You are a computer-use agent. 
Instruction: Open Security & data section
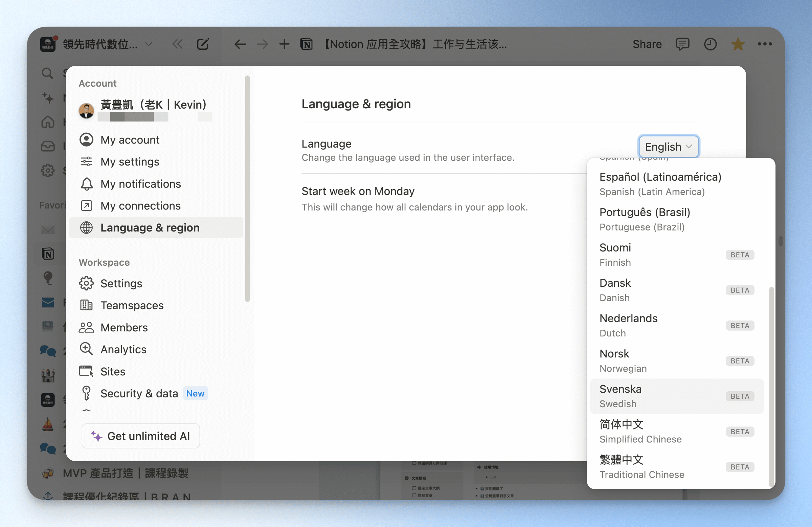point(156,393)
